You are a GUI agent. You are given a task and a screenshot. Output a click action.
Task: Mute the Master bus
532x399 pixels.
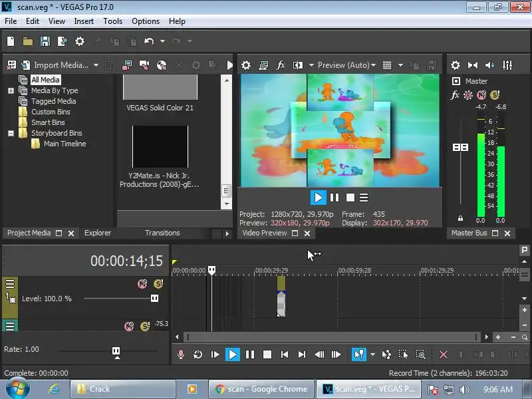pos(481,95)
